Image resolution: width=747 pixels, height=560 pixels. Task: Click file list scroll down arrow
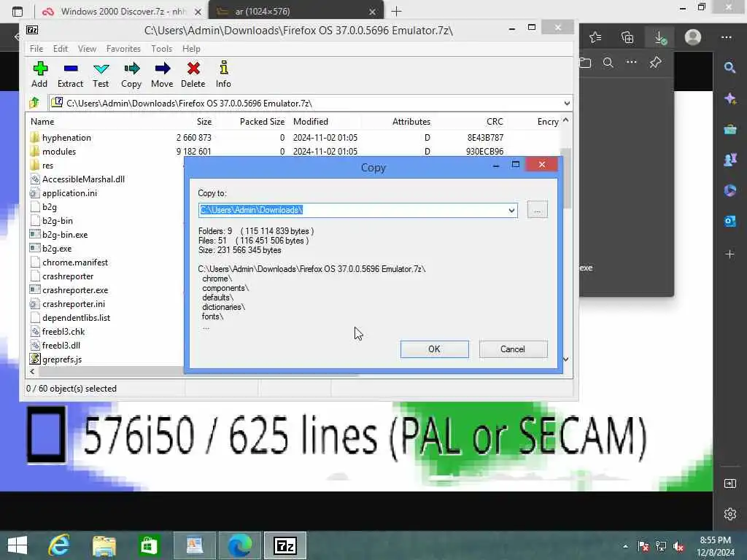pos(566,359)
